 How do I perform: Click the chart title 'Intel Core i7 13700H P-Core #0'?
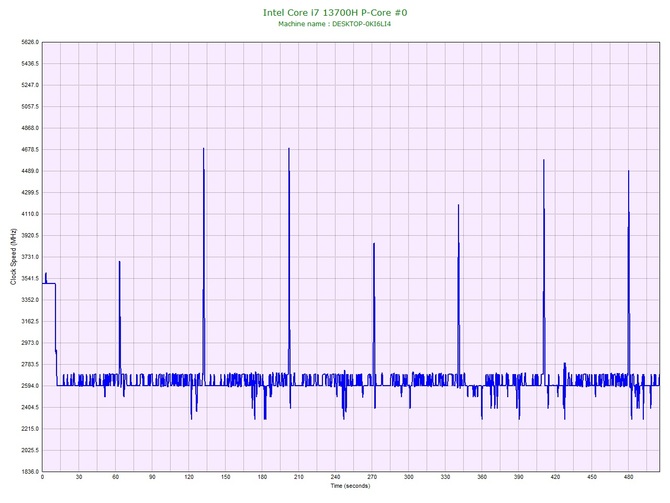[x=335, y=12]
